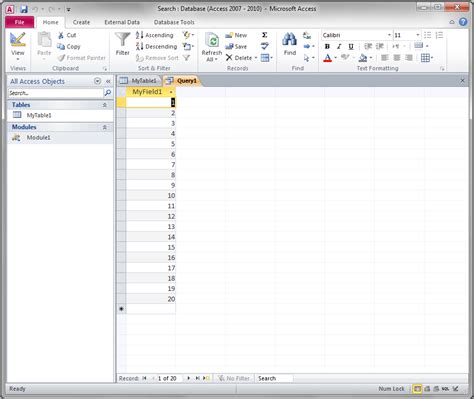Sort Descending in Sort & Filter
This screenshot has height=399, width=474.
(157, 46)
